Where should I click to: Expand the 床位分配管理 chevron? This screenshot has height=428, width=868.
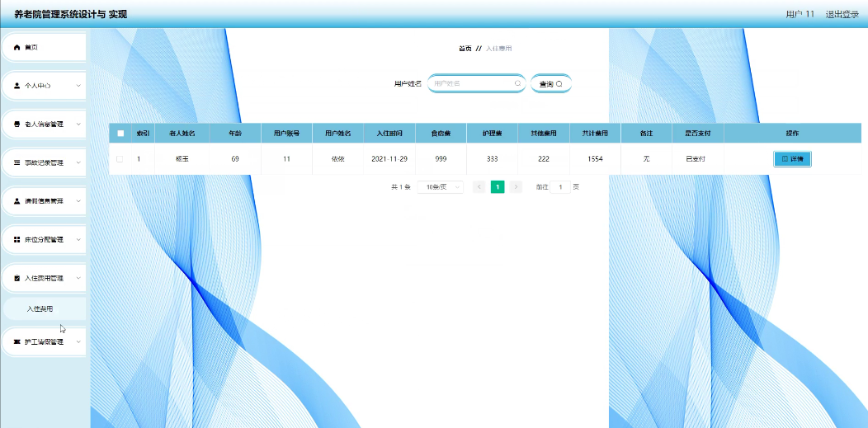tap(78, 239)
